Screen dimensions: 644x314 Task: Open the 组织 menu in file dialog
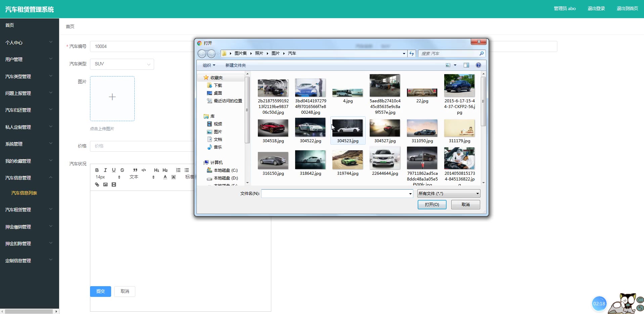pos(209,65)
